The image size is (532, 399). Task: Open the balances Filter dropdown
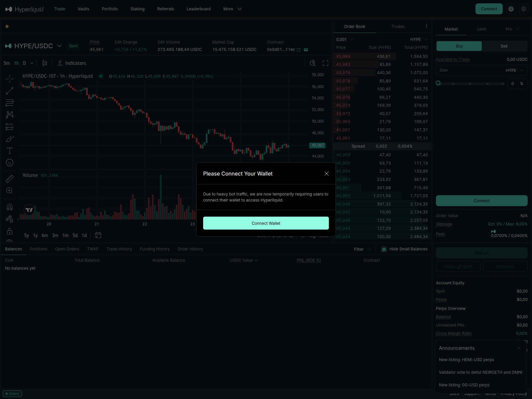click(x=362, y=249)
